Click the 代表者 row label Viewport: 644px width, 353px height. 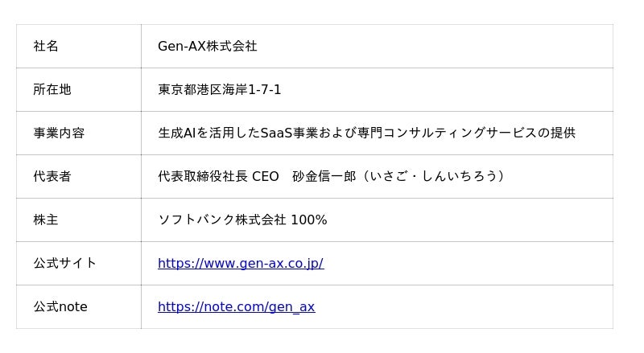point(52,176)
